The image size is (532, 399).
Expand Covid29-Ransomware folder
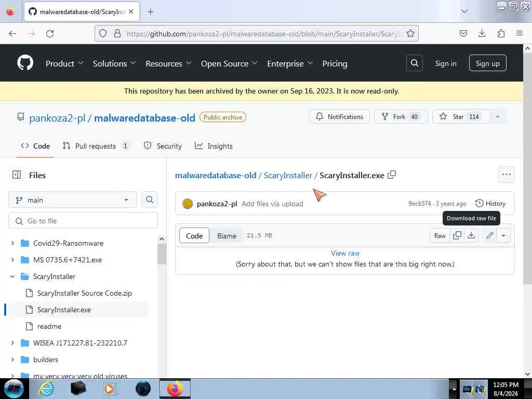pyautogui.click(x=12, y=243)
